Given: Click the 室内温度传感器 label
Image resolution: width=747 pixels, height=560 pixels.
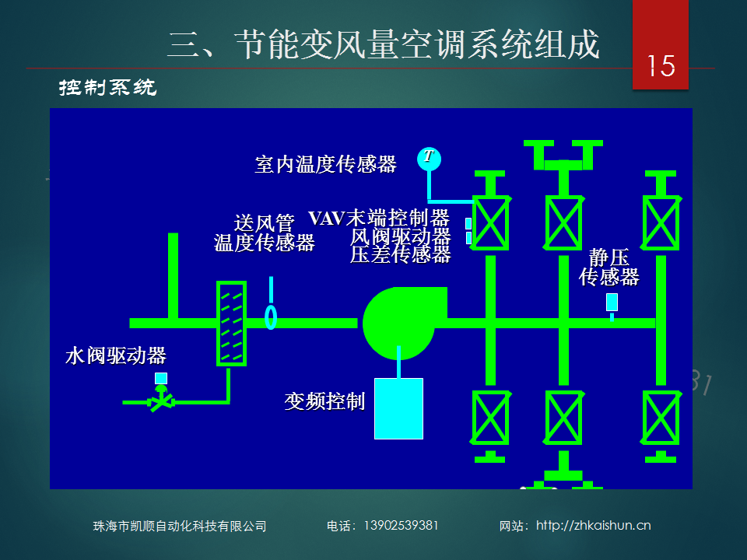Looking at the screenshot, I should (x=325, y=165).
